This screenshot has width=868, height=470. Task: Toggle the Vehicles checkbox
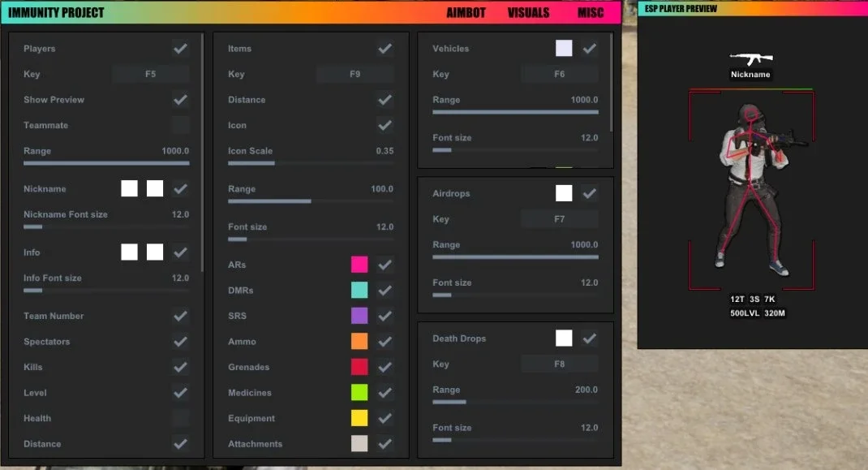click(x=590, y=49)
